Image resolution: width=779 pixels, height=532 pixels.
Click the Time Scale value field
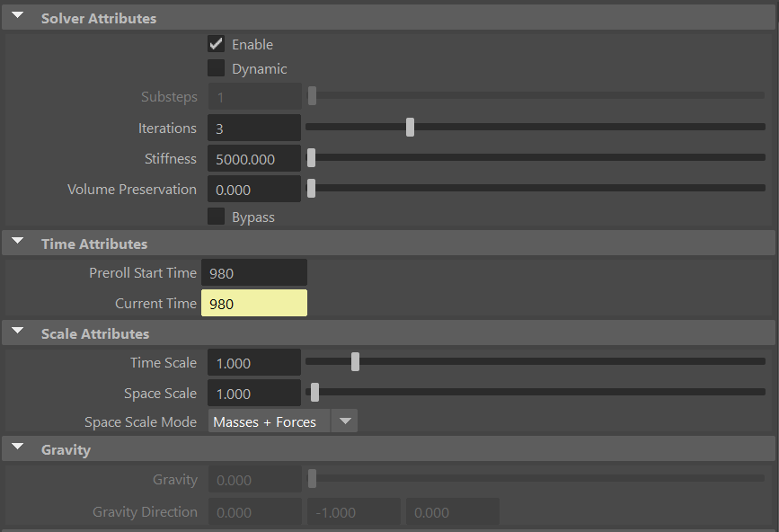254,361
